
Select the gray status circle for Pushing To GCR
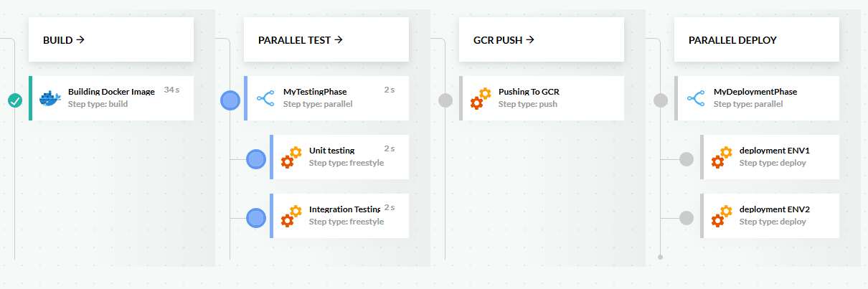(x=445, y=100)
